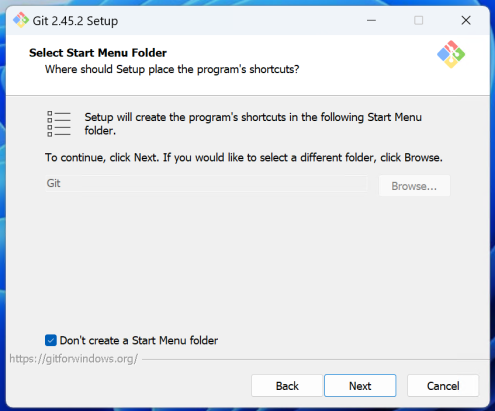The image size is (495, 411).
Task: Click the Browse... button
Action: click(x=414, y=186)
